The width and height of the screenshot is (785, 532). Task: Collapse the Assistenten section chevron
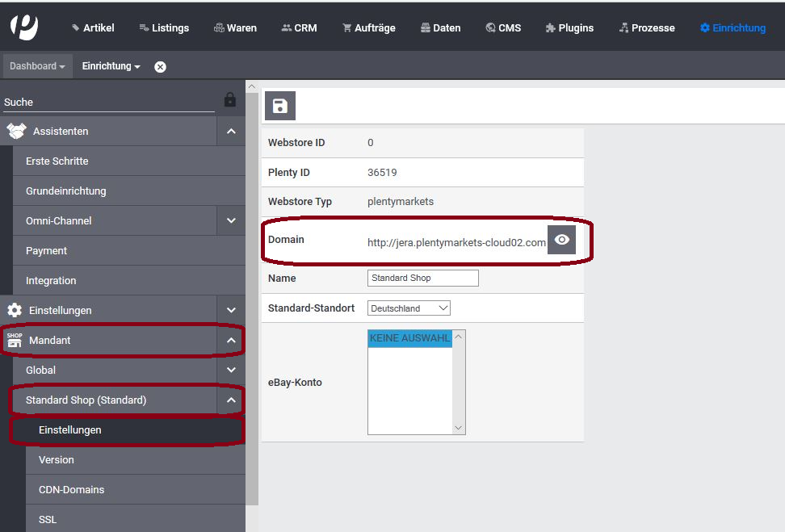point(231,131)
